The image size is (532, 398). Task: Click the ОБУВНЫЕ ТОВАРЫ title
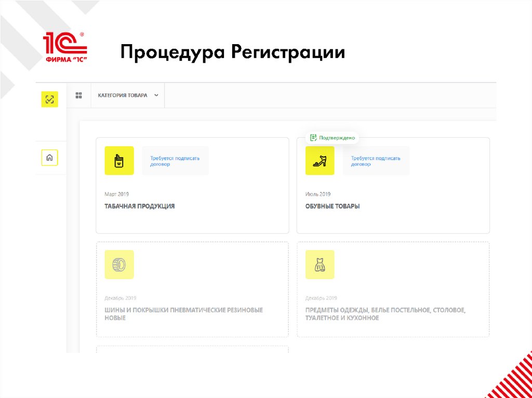(x=332, y=206)
